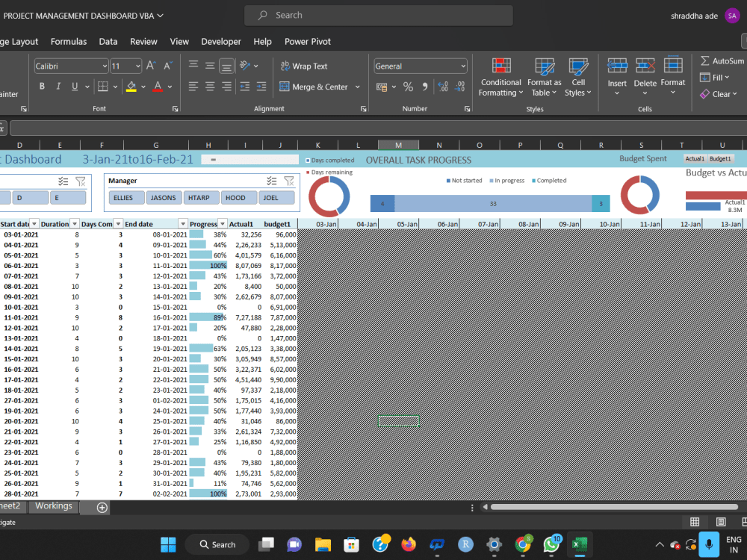Click the Borders icon
The image size is (747, 560).
102,86
